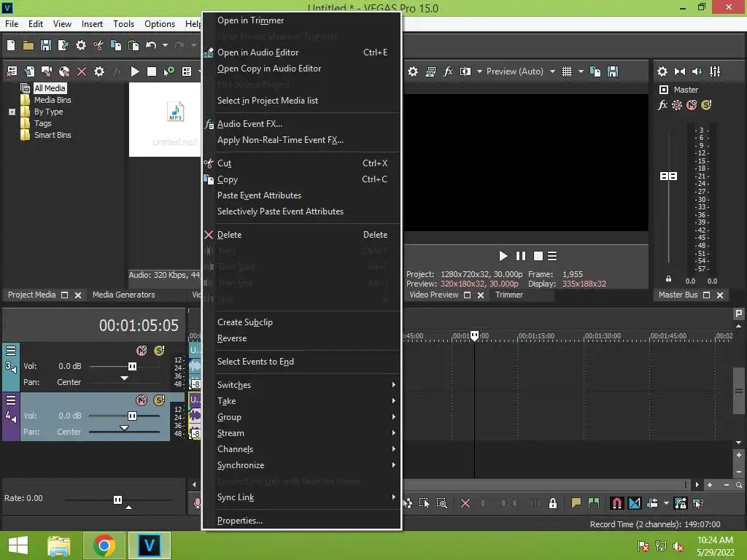Viewport: 747px width, 560px height.
Task: Mute audio track 3
Action: (142, 351)
